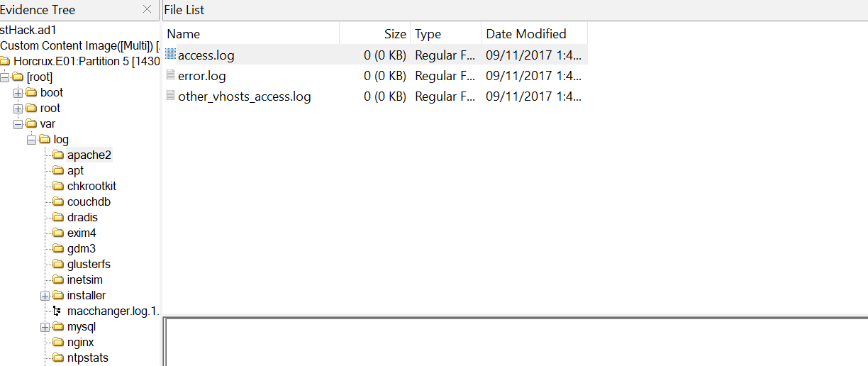Expand the mysql folder node
Screen dimensions: 868x366
pos(45,327)
